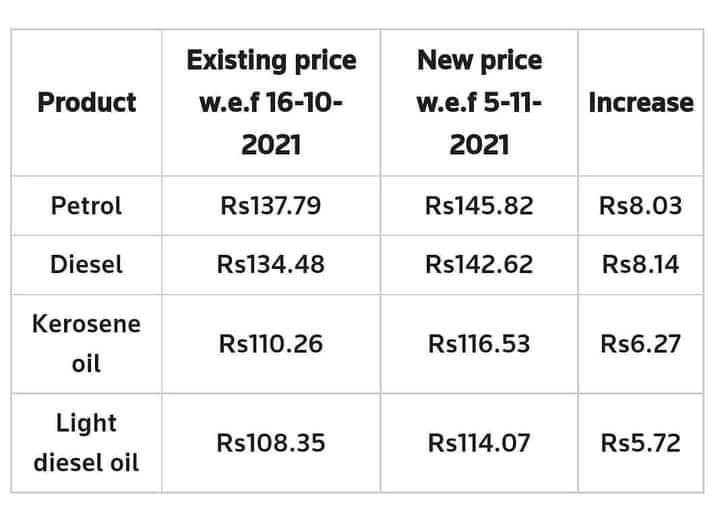720x507 pixels.
Task: Click the Petrol row label
Action: coord(87,205)
